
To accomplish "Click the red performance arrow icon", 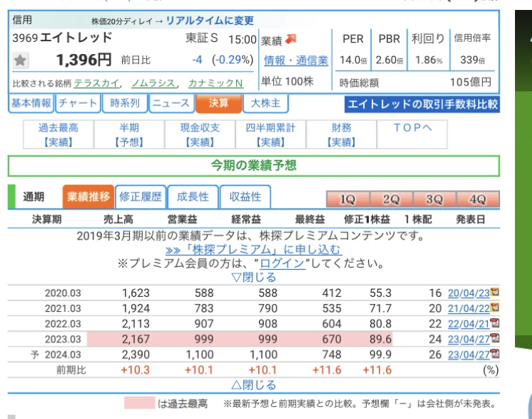I will pyautogui.click(x=291, y=40).
